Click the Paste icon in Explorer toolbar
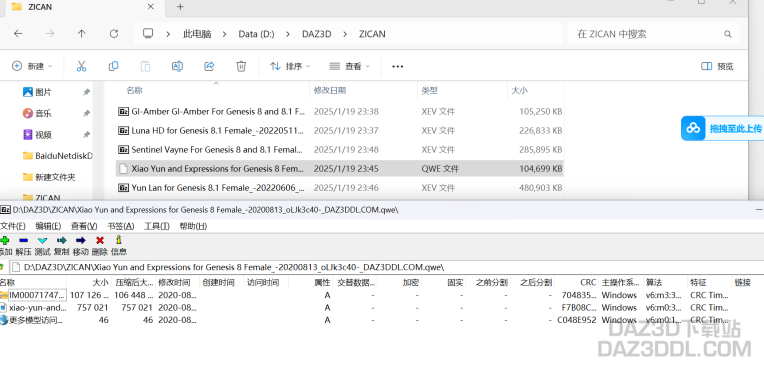 pos(145,66)
